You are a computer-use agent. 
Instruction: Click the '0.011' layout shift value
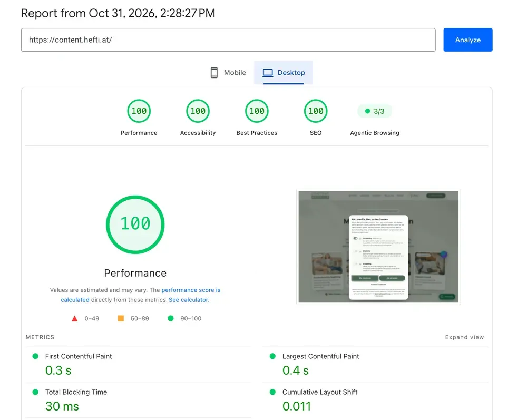(x=296, y=406)
